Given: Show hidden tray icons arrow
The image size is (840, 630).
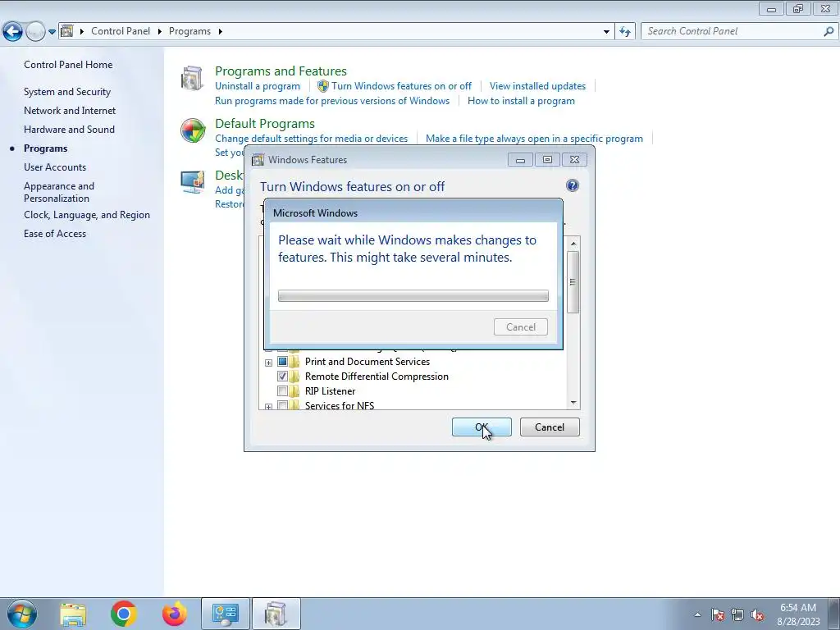Looking at the screenshot, I should [x=697, y=614].
